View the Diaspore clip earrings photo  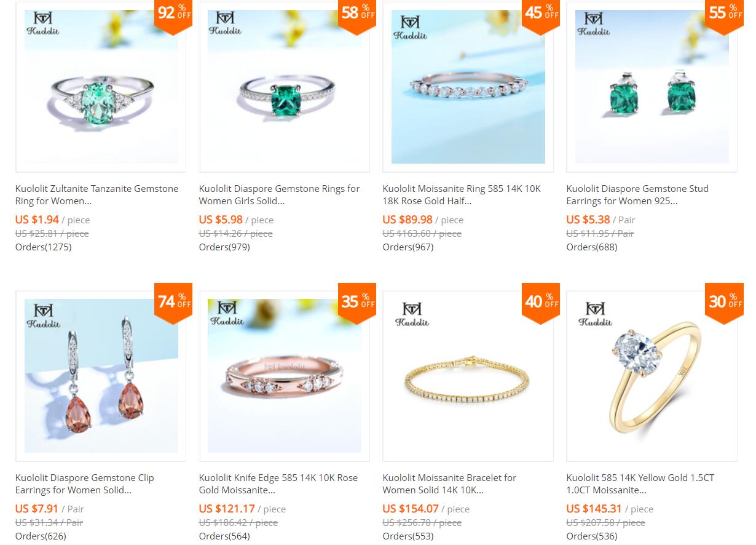(101, 376)
